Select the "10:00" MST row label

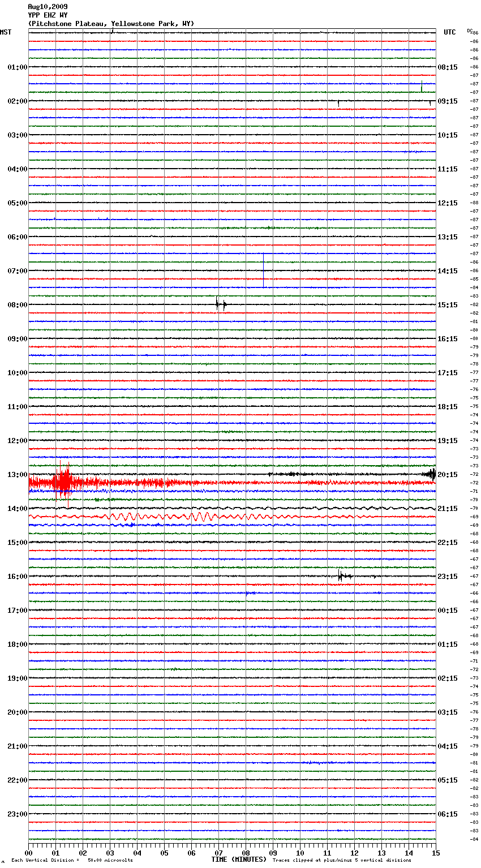[x=18, y=373]
